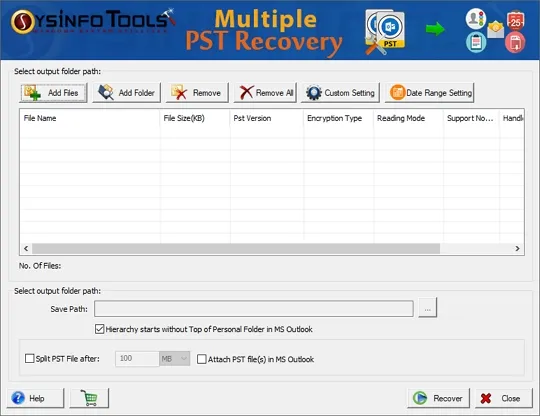The height and width of the screenshot is (416, 540).
Task: Focus the Save Path input field
Action: pos(254,309)
